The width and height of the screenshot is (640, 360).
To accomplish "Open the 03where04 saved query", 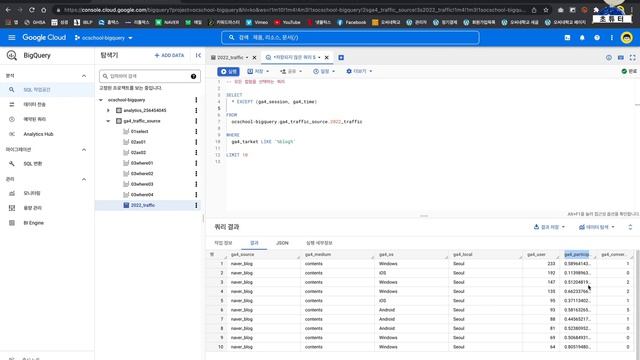I will pyautogui.click(x=142, y=195).
